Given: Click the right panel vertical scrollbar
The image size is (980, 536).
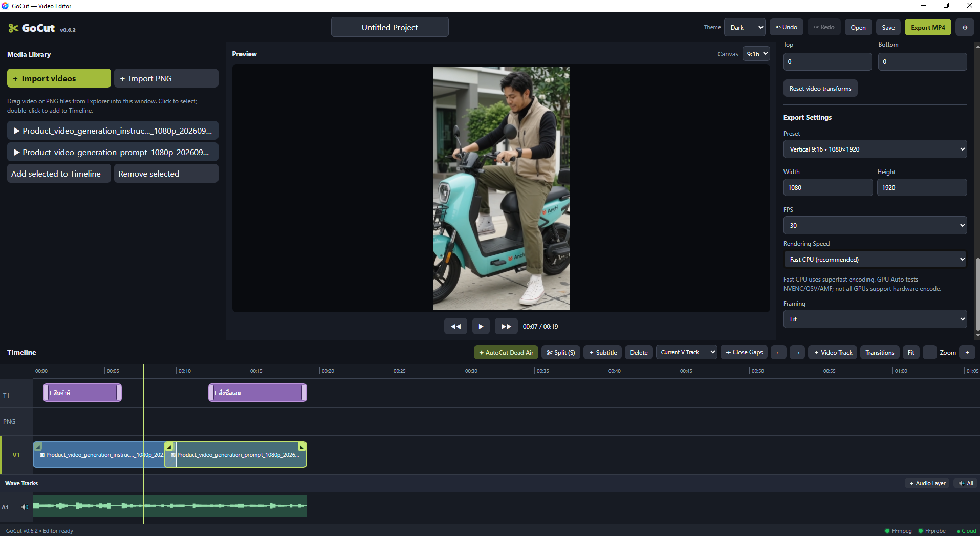Looking at the screenshot, I should pyautogui.click(x=977, y=294).
